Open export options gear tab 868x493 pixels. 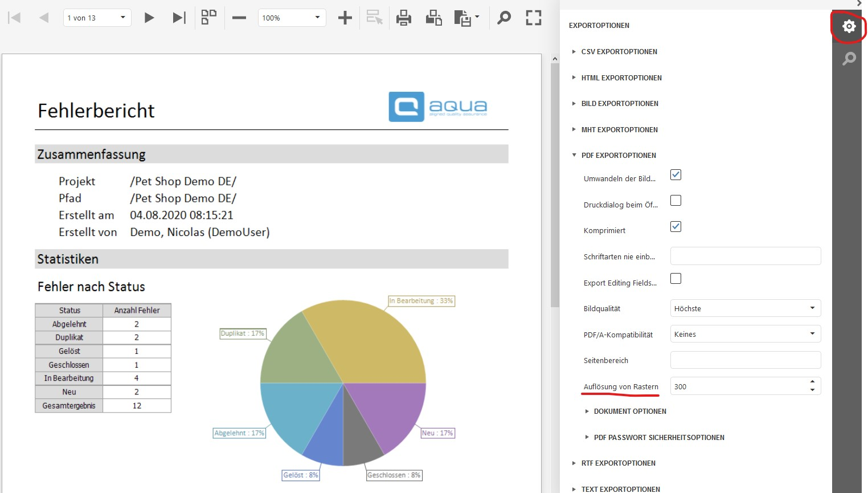coord(849,26)
